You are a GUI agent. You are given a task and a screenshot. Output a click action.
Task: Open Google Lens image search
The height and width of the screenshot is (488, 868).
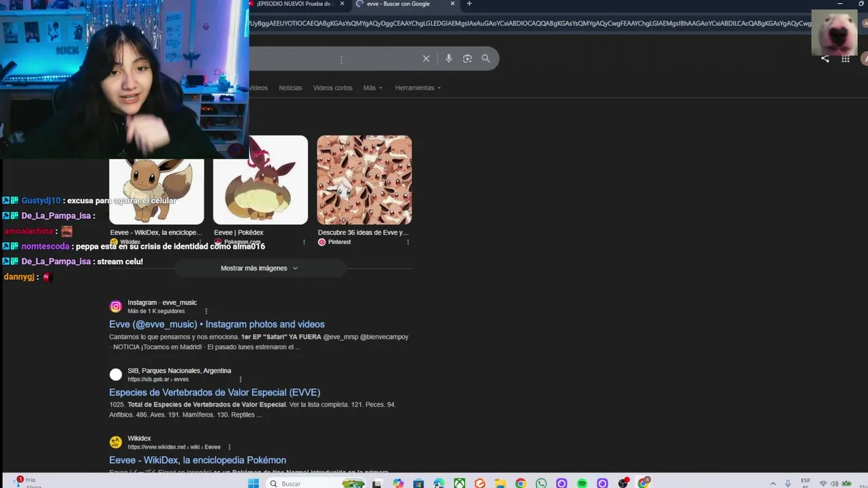tap(467, 59)
